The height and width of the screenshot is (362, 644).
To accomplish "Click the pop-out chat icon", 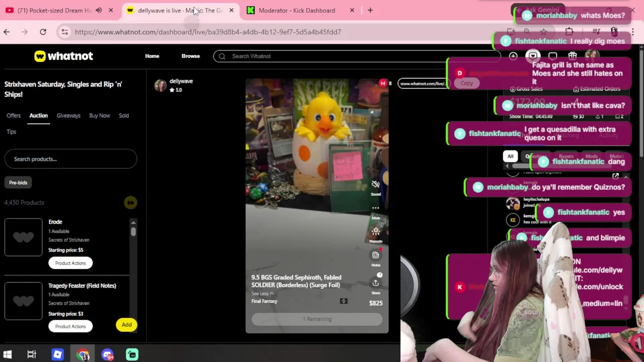I will [615, 176].
